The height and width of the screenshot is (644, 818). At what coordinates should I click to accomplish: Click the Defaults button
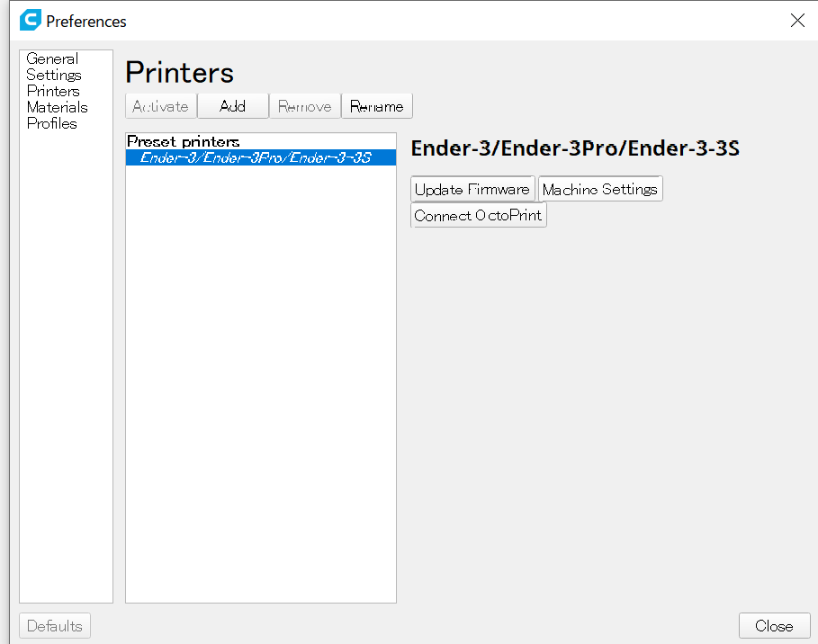click(x=55, y=626)
